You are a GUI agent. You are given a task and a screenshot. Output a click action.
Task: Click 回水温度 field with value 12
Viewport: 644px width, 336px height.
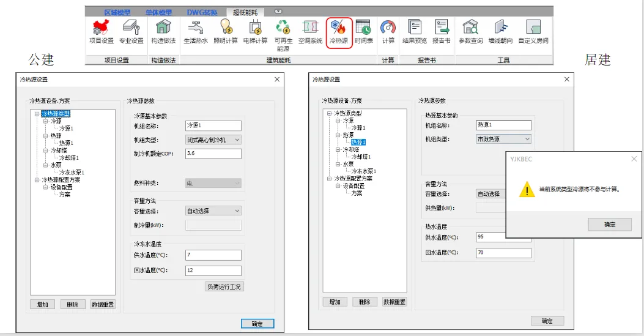click(213, 271)
